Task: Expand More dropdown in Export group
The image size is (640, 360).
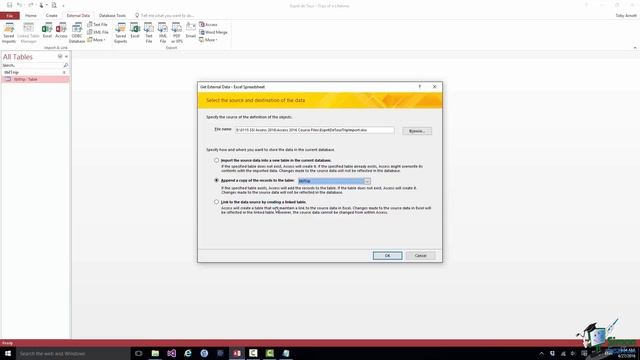Action: pos(209,40)
